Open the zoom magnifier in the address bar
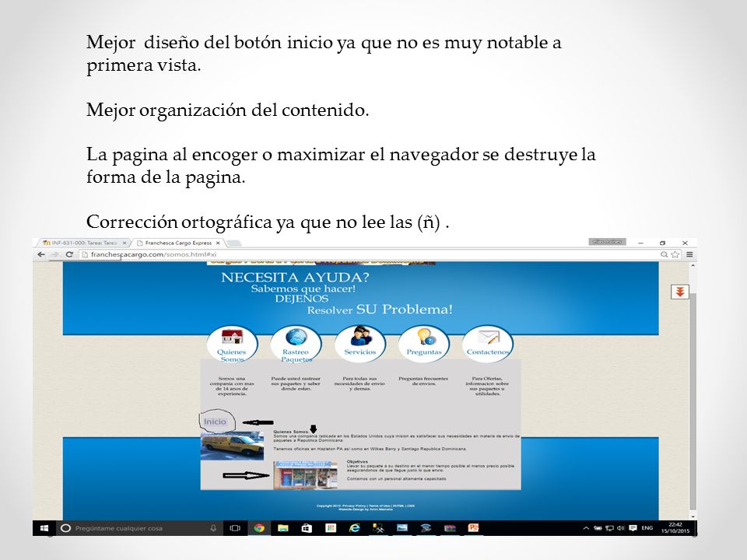Viewport: 747px width, 560px height. click(664, 254)
